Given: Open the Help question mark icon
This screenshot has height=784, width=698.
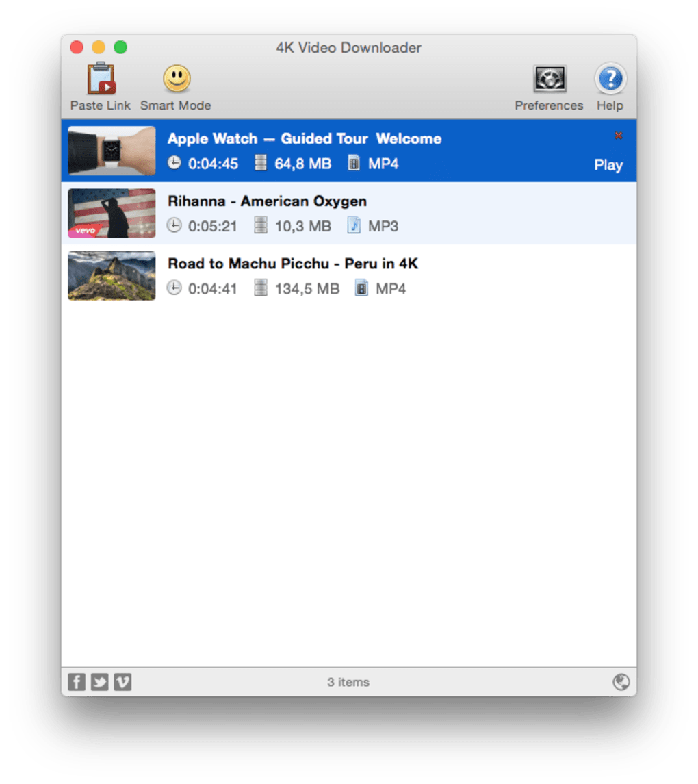Looking at the screenshot, I should [610, 79].
